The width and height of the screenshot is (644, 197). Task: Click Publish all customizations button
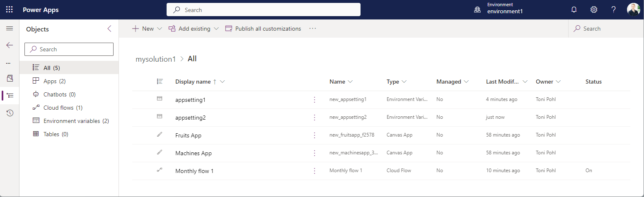pos(263,29)
